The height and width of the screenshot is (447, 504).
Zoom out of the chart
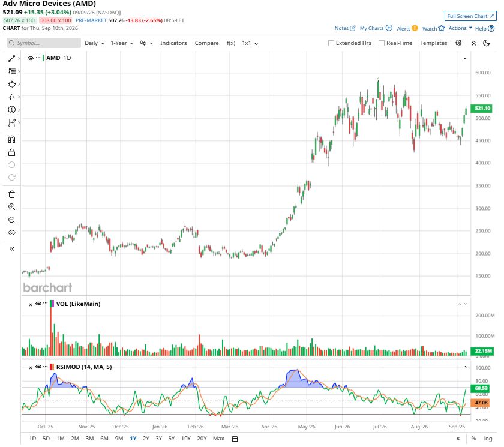coord(11,220)
